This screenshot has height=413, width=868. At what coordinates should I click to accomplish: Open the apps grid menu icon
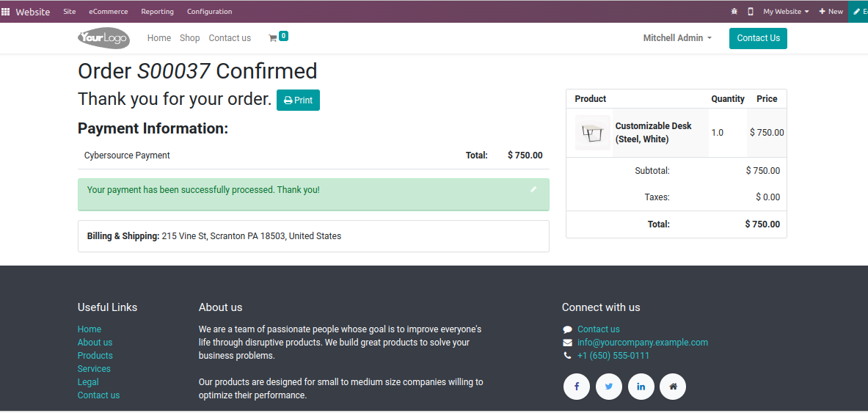click(x=6, y=12)
